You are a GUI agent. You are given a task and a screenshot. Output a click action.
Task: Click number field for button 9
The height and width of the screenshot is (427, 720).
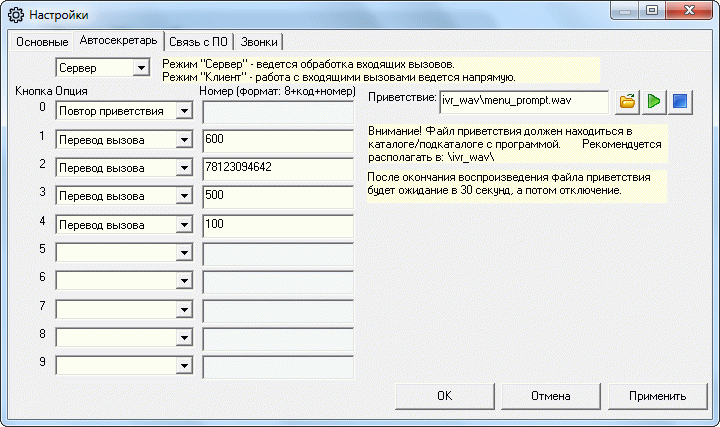pyautogui.click(x=278, y=367)
